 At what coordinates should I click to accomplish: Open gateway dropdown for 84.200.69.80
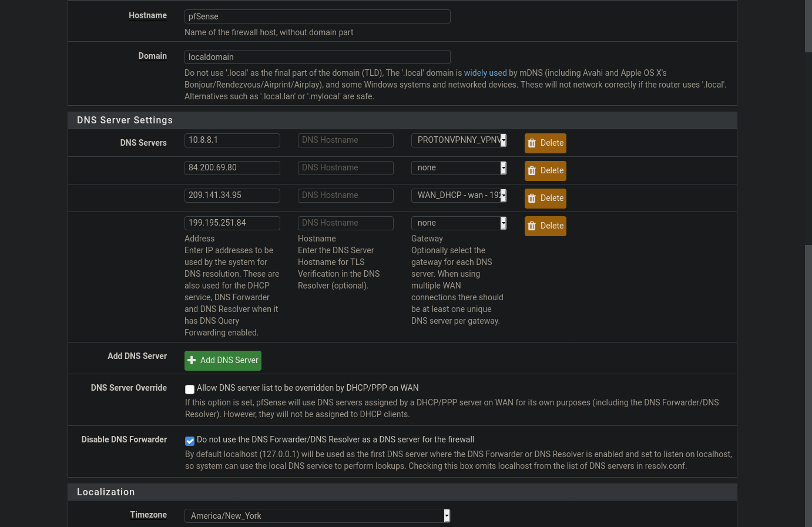[x=459, y=167]
